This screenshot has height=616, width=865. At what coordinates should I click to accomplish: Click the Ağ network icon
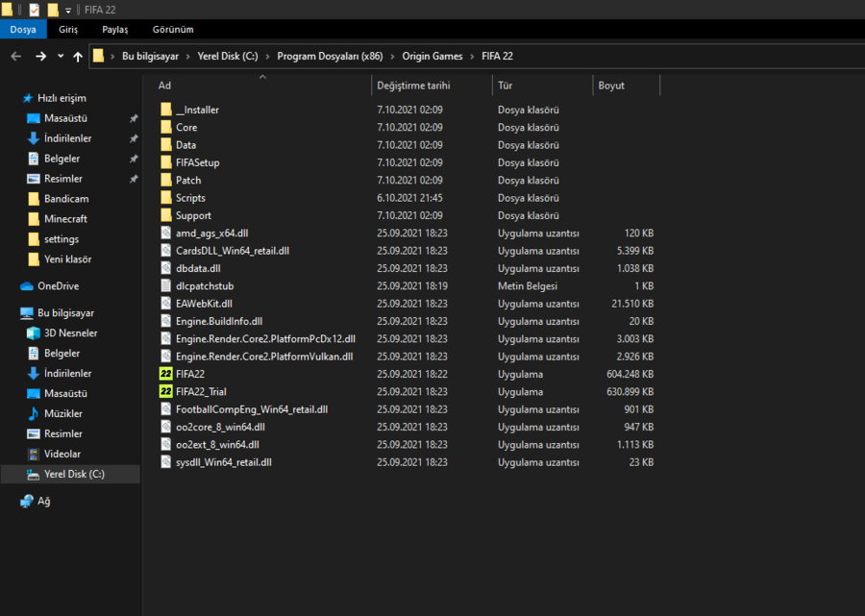coord(27,501)
